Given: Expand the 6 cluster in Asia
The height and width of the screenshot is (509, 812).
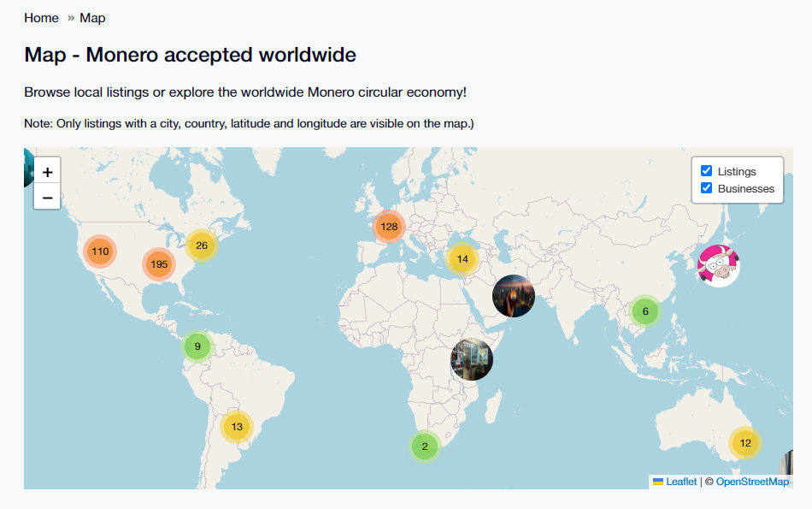Looking at the screenshot, I should (x=645, y=311).
